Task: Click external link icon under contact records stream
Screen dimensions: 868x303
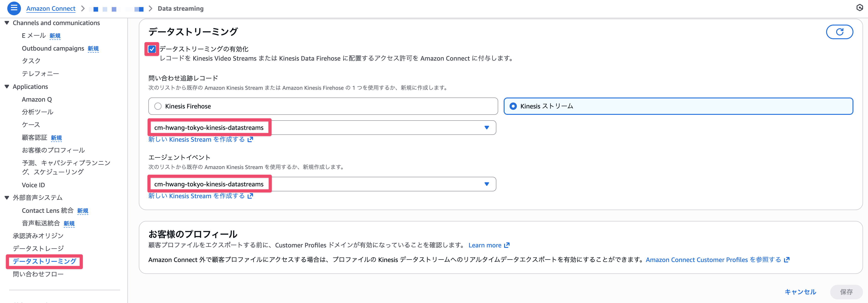Action: tap(250, 140)
